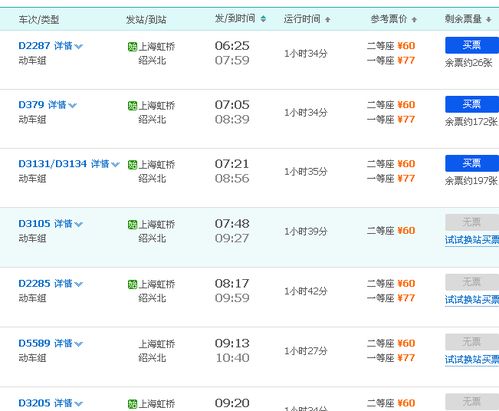Click arrival time 09:59

[232, 298]
